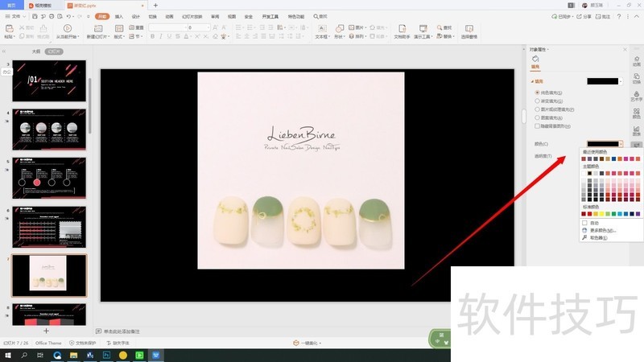This screenshot has height=362, width=644.
Task: Toggle Underline formatting button
Action: click(x=169, y=36)
